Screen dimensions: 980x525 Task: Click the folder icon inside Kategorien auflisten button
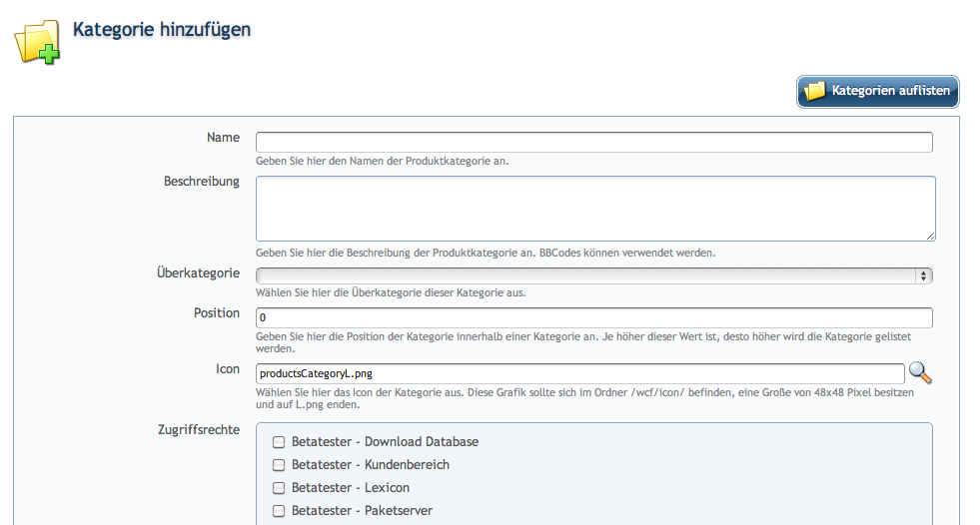point(815,91)
